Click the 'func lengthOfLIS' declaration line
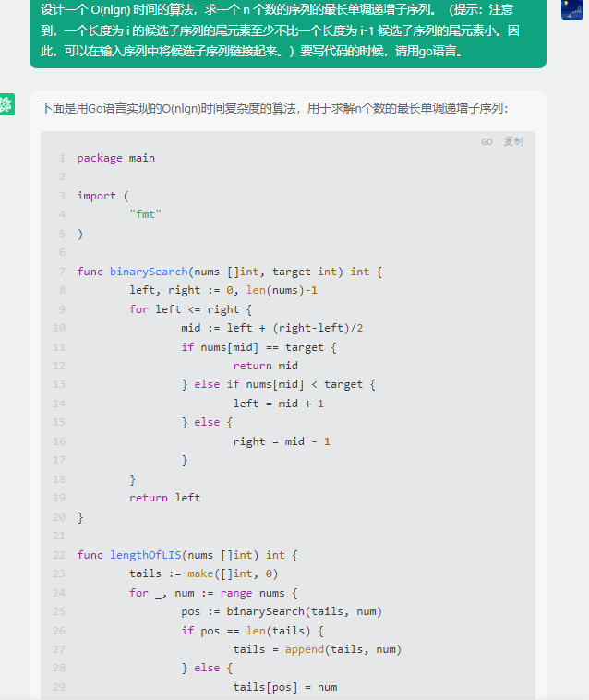The image size is (589, 700). [187, 555]
